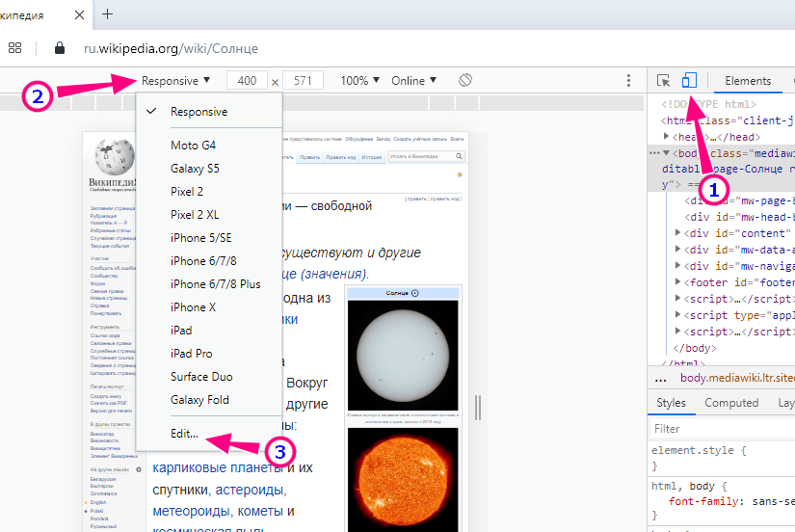Grab the viewport right-edge resize handle
Screen dimensions: 795x532
(478, 408)
